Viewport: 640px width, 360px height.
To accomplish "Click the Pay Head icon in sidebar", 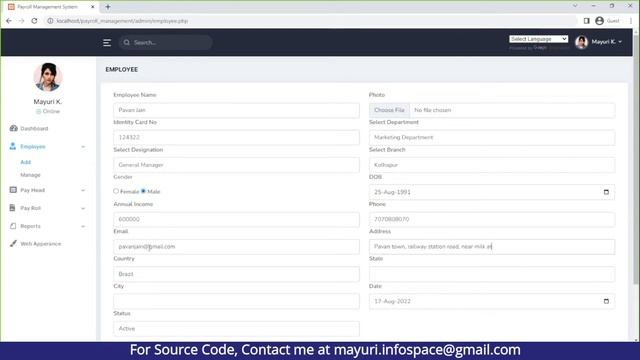I will coord(13,190).
